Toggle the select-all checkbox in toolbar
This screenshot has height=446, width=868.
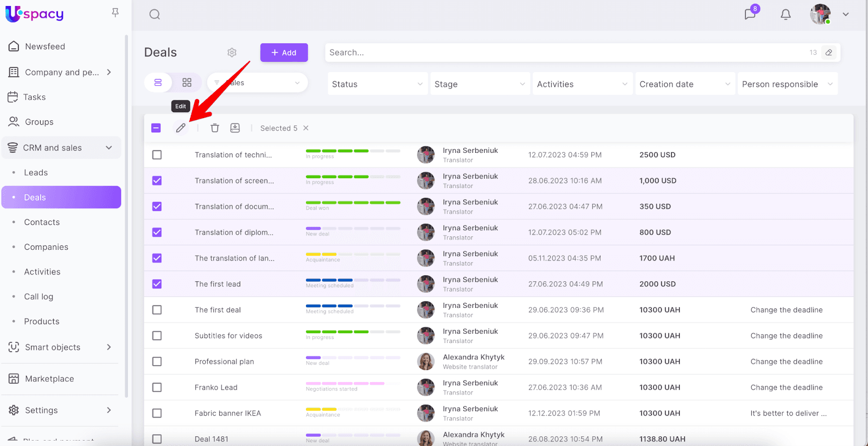(156, 128)
